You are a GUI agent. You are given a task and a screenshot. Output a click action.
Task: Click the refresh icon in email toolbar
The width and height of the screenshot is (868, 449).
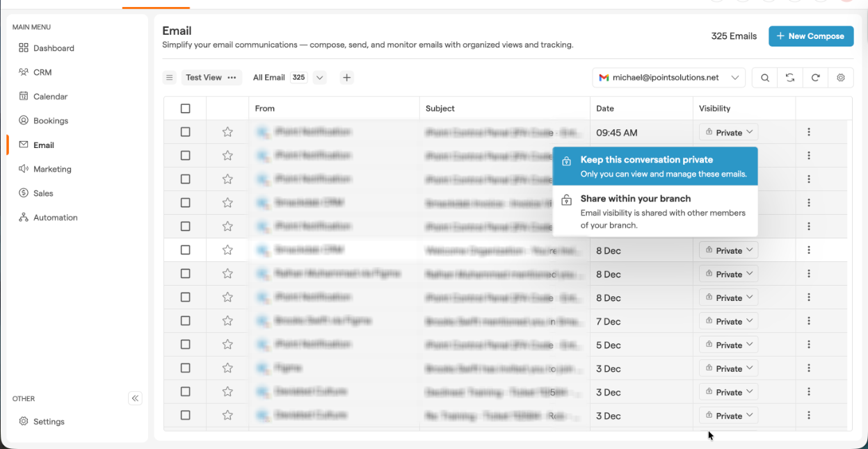coord(815,78)
